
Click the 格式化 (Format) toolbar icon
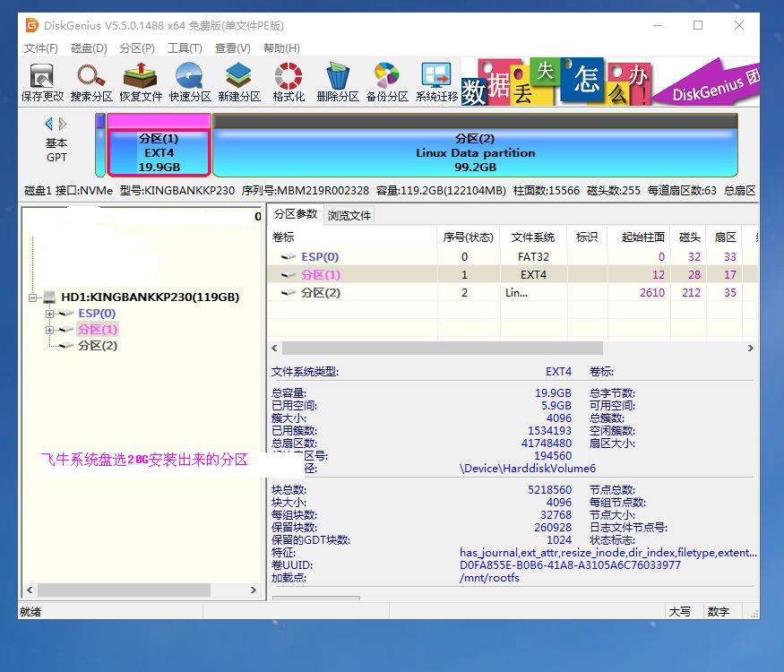click(x=289, y=82)
